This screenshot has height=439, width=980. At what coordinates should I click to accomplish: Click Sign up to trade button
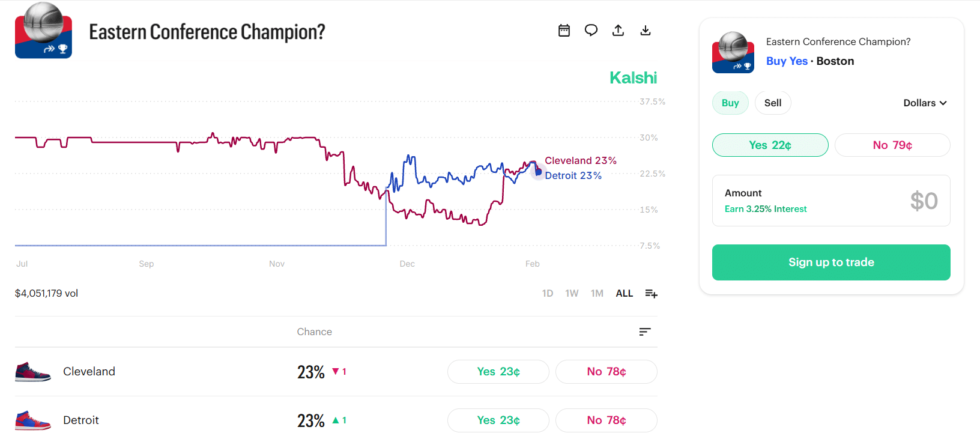pos(831,262)
